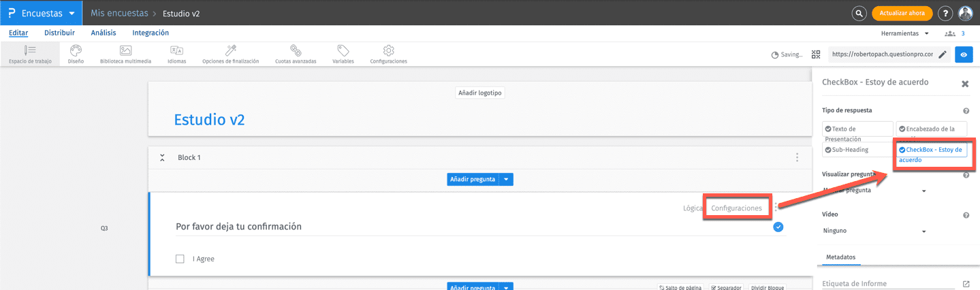Image resolution: width=980 pixels, height=290 pixels.
Task: Open the Lógica link on Q3
Action: coord(693,208)
